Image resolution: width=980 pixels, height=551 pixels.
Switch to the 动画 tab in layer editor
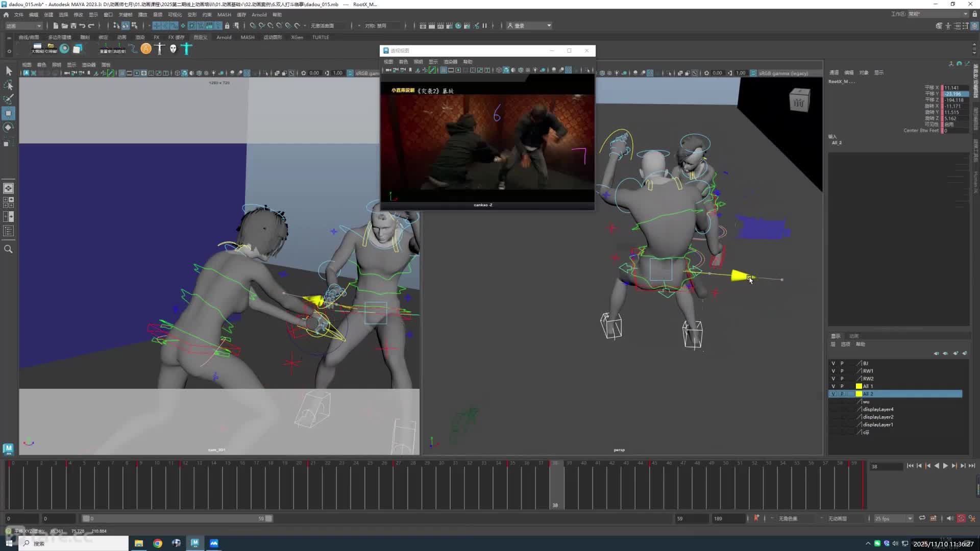[x=854, y=336]
